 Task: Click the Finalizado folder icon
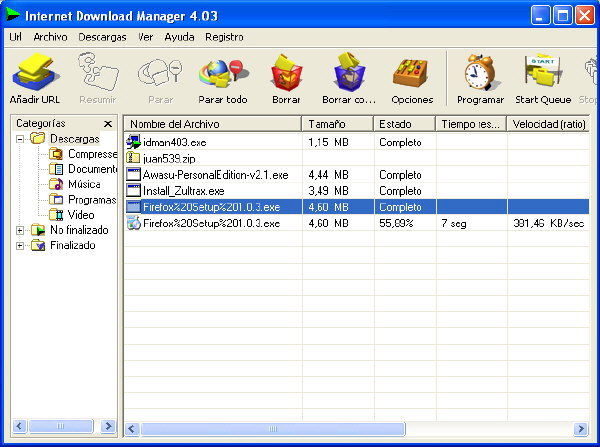pos(38,245)
